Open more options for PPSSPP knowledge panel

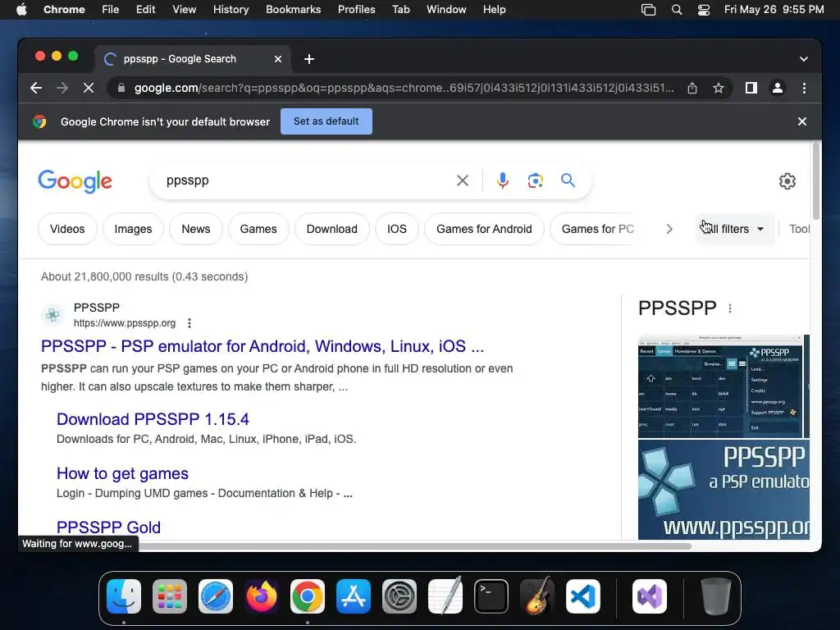point(729,308)
